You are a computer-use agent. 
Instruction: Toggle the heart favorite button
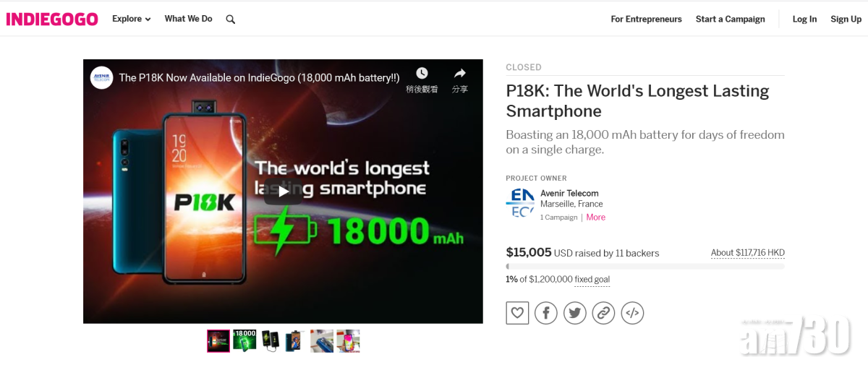point(517,313)
